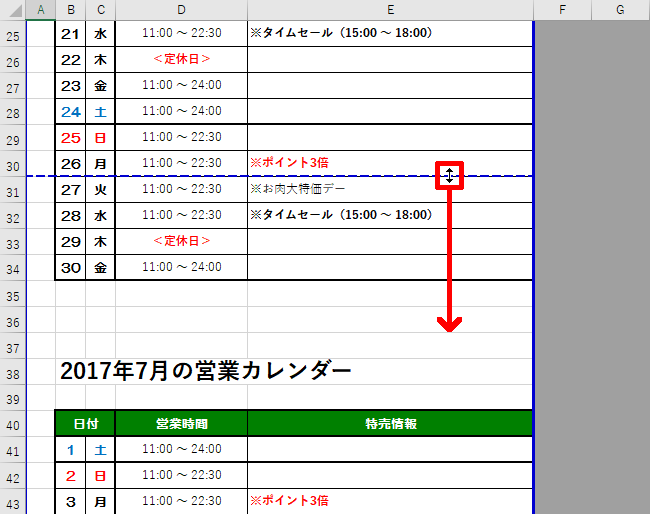Viewport: 650px width, 514px height.
Task: Select row 35 header
Action: (13, 294)
